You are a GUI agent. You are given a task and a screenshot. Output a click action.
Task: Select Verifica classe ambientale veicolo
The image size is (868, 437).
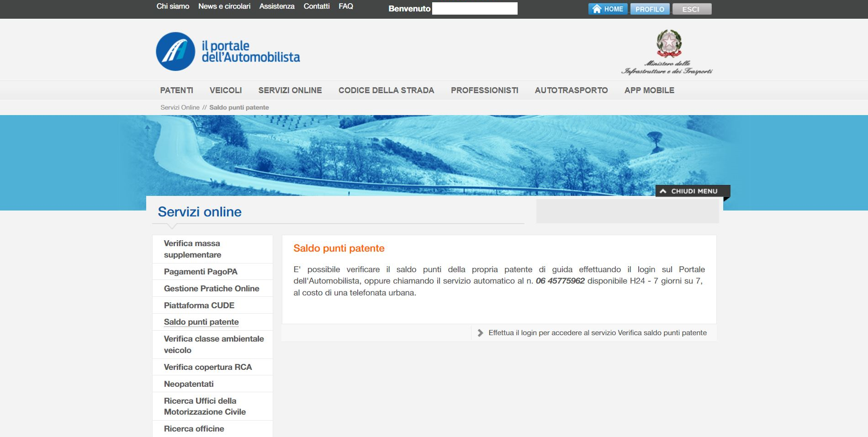coord(212,344)
